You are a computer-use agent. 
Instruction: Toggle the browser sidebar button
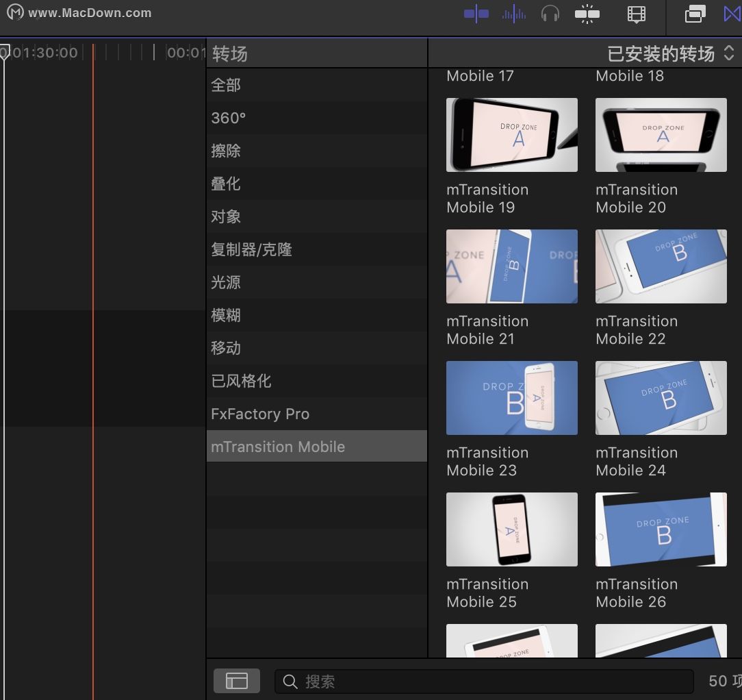(237, 681)
